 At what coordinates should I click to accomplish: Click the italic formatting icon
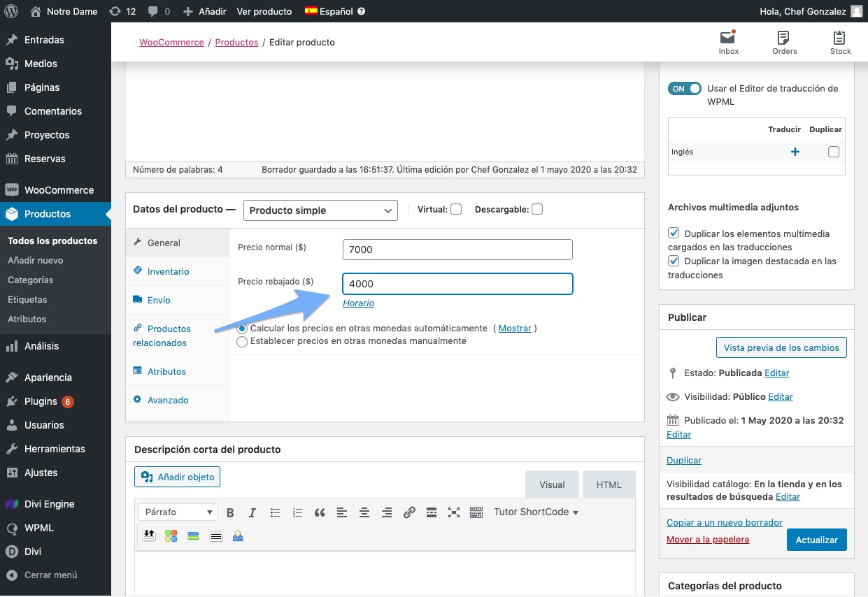[x=252, y=512]
